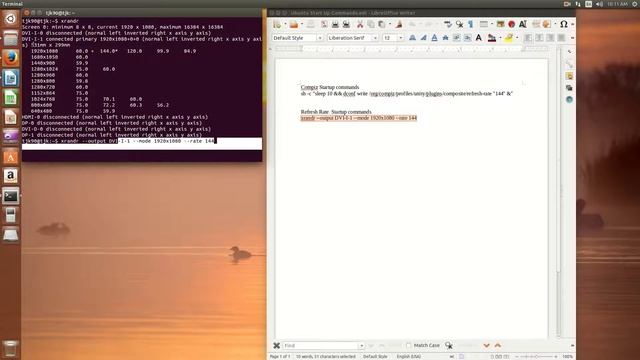Click the Terminal icon in the launcher
The height and width of the screenshot is (360, 640).
[x=11, y=196]
